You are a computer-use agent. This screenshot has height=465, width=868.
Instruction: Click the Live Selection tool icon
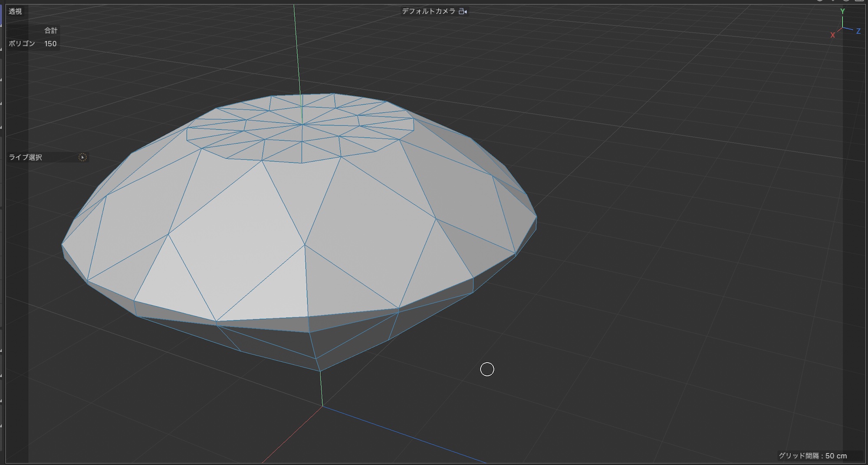(82, 157)
